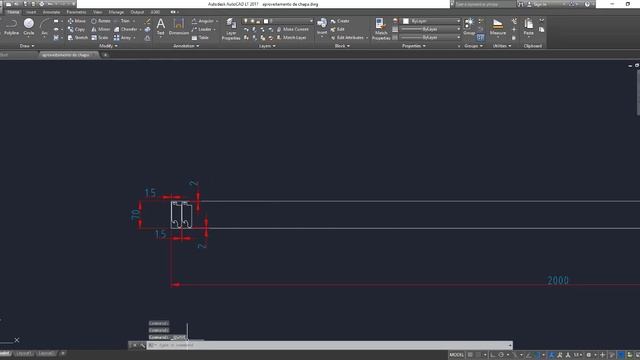
Task: Click the Trim tool
Action: click(122, 21)
